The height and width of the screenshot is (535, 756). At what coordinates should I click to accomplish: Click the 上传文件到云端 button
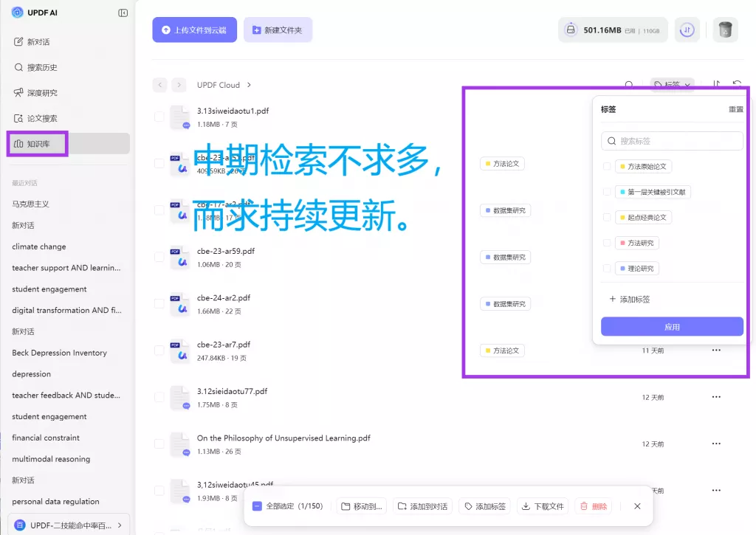[x=194, y=30]
